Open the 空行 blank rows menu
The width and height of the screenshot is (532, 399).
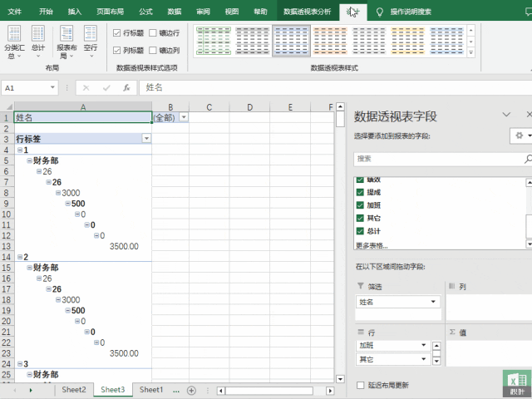(91, 42)
